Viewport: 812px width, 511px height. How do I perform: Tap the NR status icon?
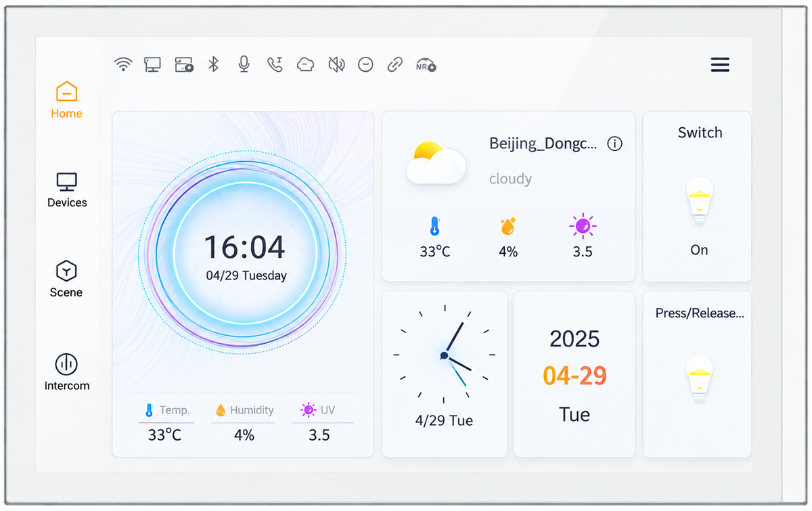pos(426,64)
